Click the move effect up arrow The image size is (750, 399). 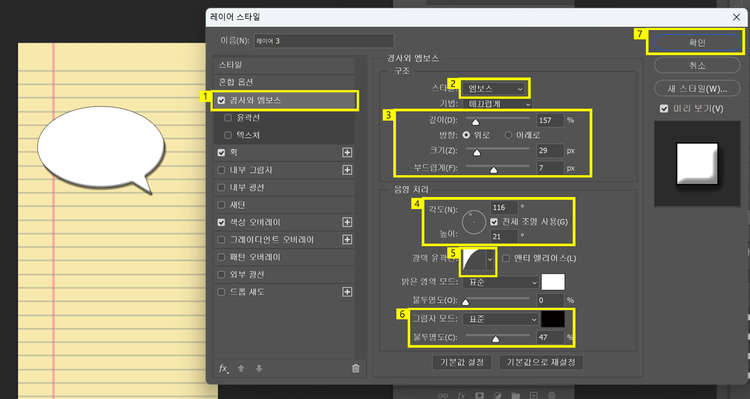coord(241,368)
